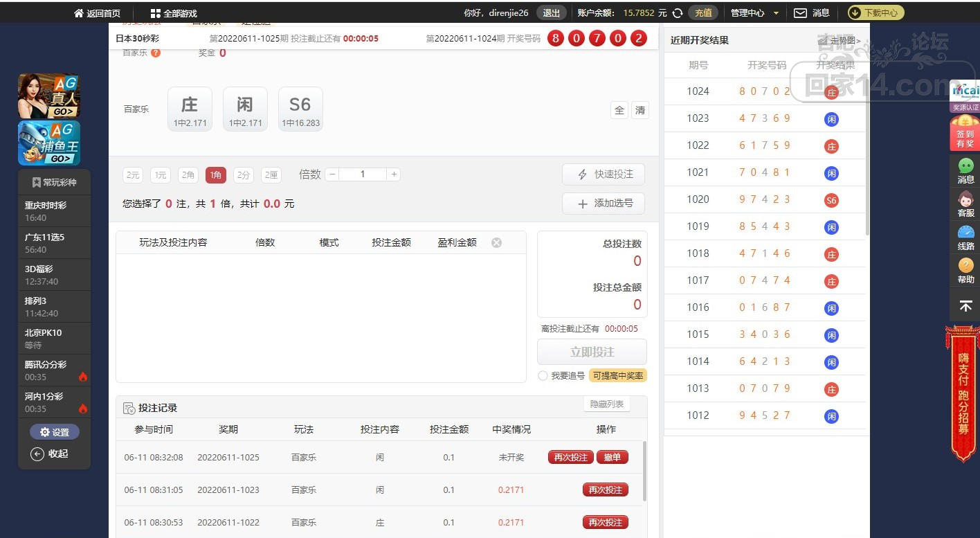
Task: Select the 2角 bet unit
Action: [x=188, y=175]
